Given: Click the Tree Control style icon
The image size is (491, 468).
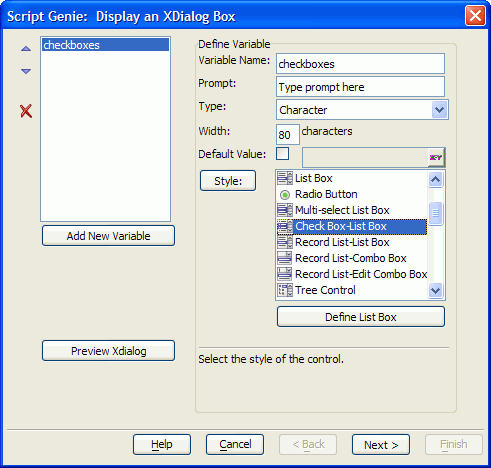Looking at the screenshot, I should 285,290.
